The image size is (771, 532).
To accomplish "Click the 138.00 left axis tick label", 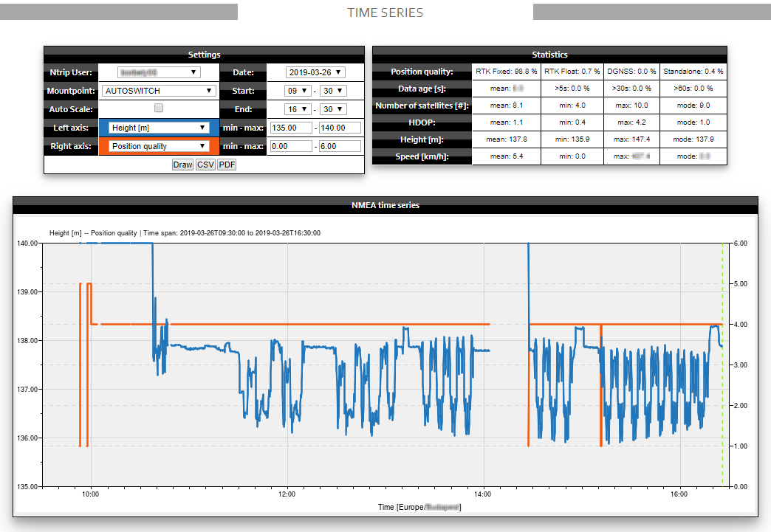I will (27, 340).
